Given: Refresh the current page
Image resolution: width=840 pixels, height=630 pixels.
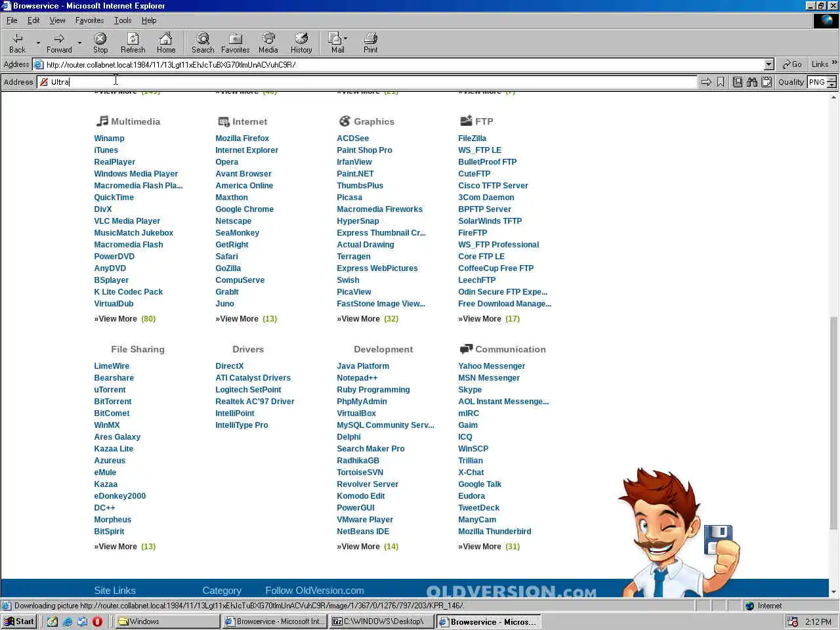Looking at the screenshot, I should click(x=133, y=43).
